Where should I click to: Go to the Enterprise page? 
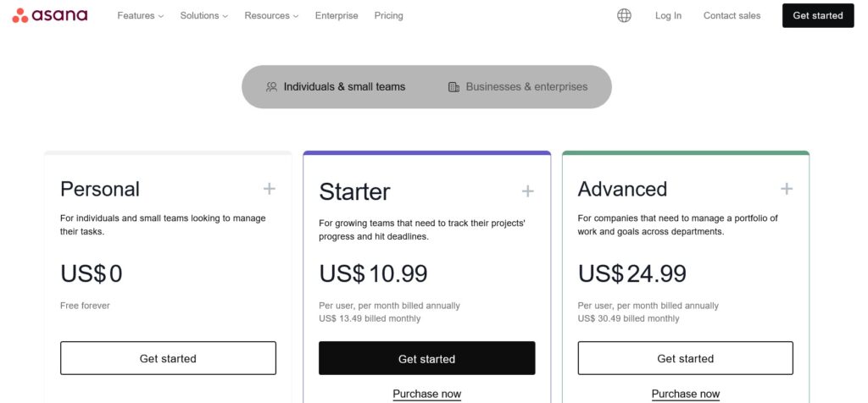click(x=337, y=15)
